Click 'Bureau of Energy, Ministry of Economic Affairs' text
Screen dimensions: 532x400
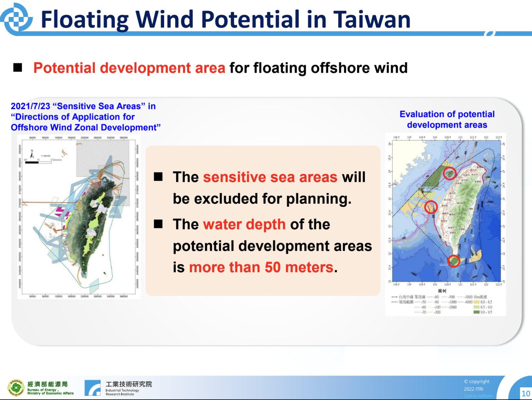(50, 392)
